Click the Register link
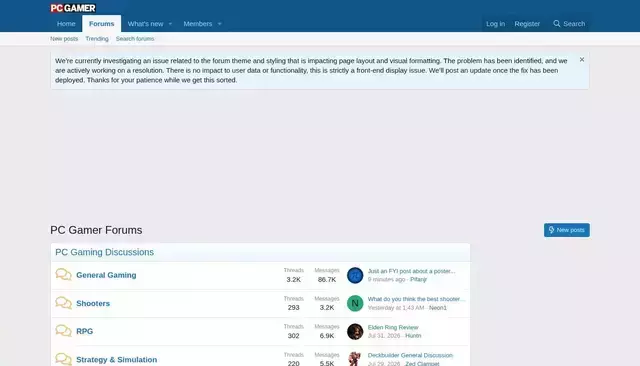Screen dimensions: 640x366 527,24
